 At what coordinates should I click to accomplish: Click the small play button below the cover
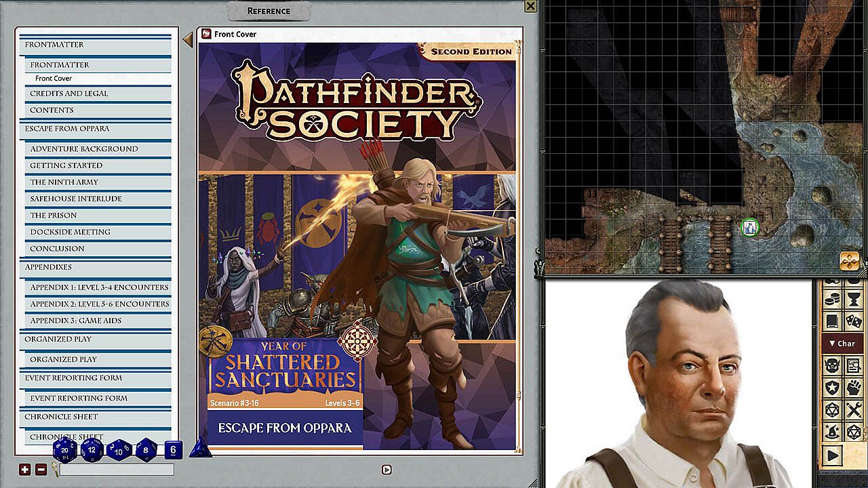coord(387,469)
